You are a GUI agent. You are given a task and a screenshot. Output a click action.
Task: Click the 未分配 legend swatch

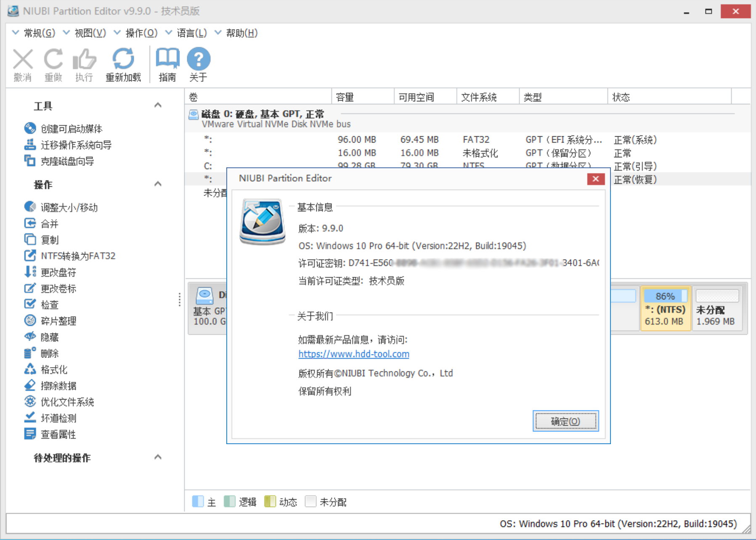click(310, 501)
